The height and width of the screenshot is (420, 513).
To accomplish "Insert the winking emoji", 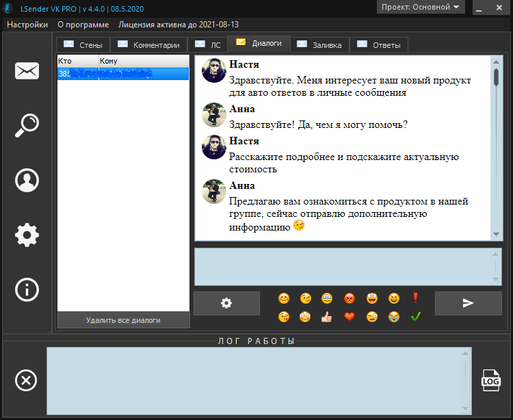I will click(x=306, y=298).
